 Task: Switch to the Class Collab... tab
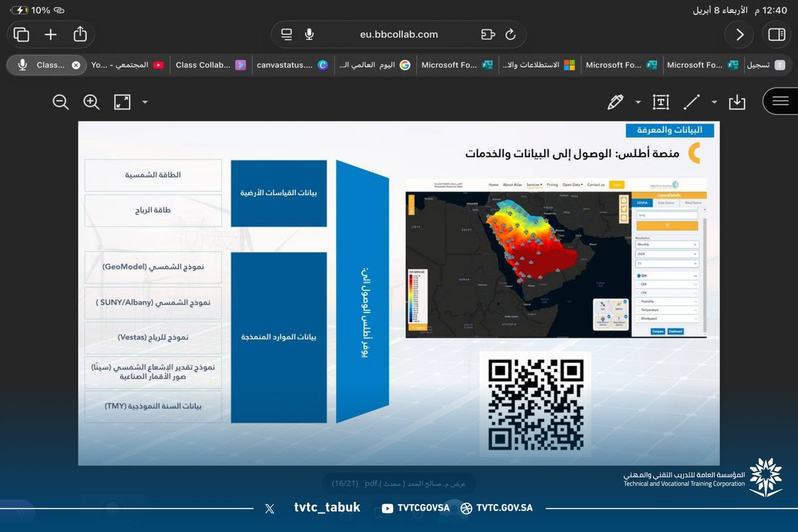(210, 65)
